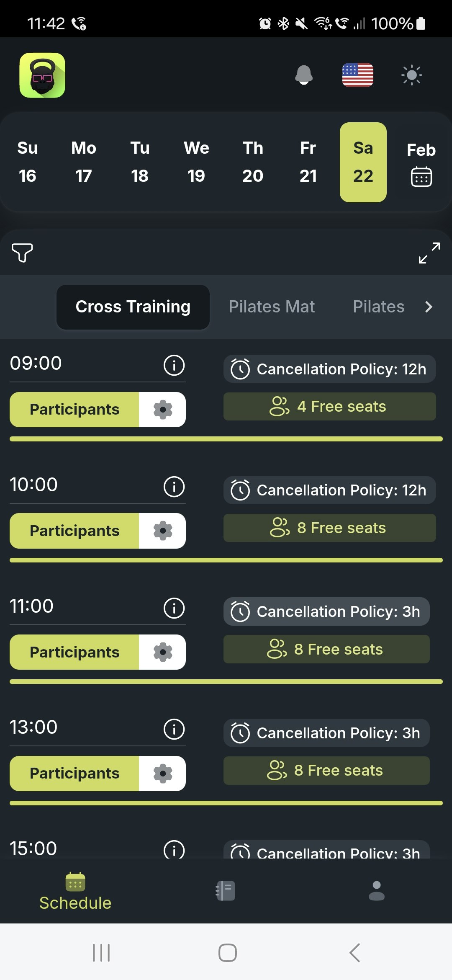Switch to the Pilates Mat tab
Screen dimensions: 452x980
coord(272,306)
